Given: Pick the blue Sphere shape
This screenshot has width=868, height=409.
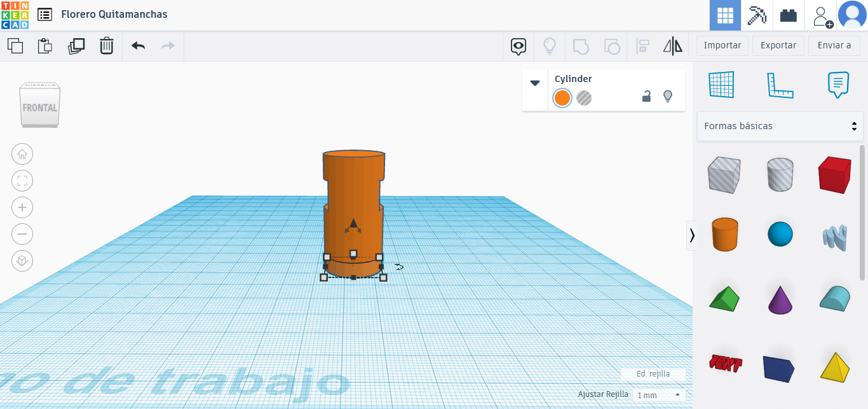Looking at the screenshot, I should 780,234.
